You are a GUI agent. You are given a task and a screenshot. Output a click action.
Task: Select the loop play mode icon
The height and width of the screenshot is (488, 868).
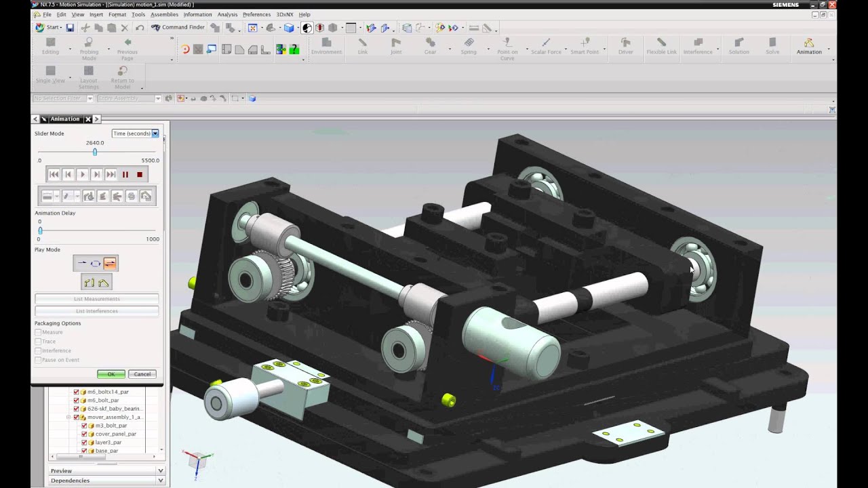[96, 263]
